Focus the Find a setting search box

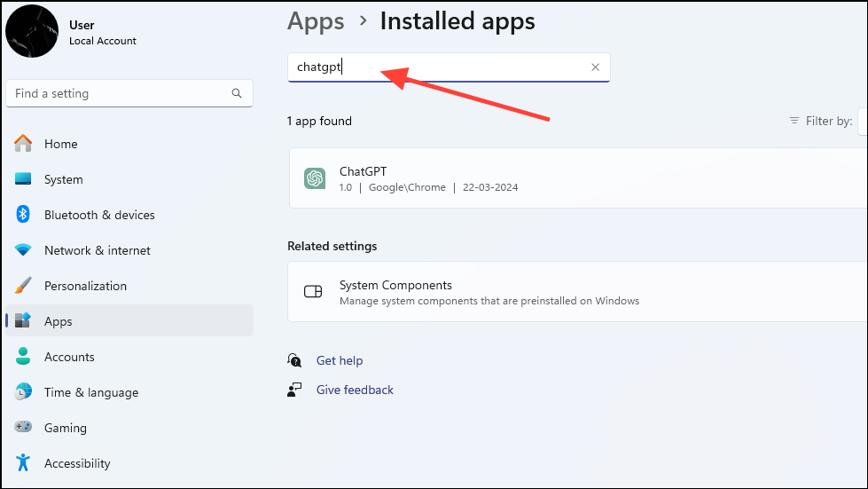[129, 93]
